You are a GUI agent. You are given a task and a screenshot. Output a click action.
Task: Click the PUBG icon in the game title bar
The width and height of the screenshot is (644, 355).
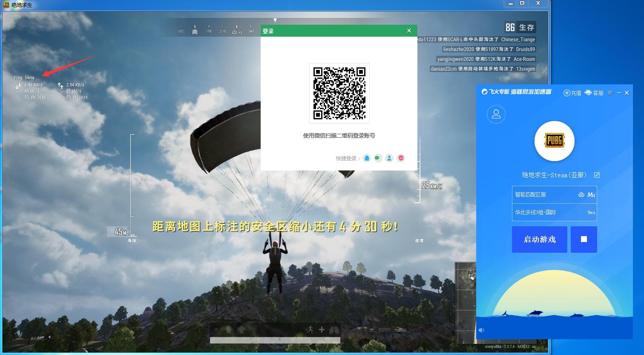click(6, 5)
